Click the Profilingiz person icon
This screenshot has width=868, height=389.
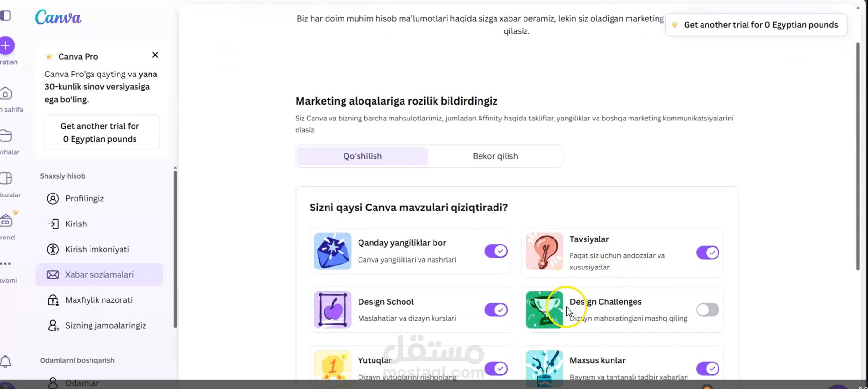53,198
